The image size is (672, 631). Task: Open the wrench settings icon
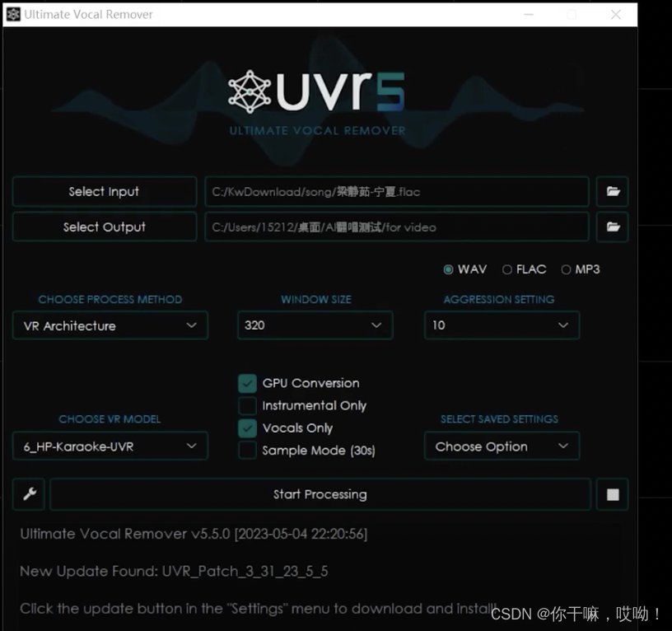(x=29, y=494)
